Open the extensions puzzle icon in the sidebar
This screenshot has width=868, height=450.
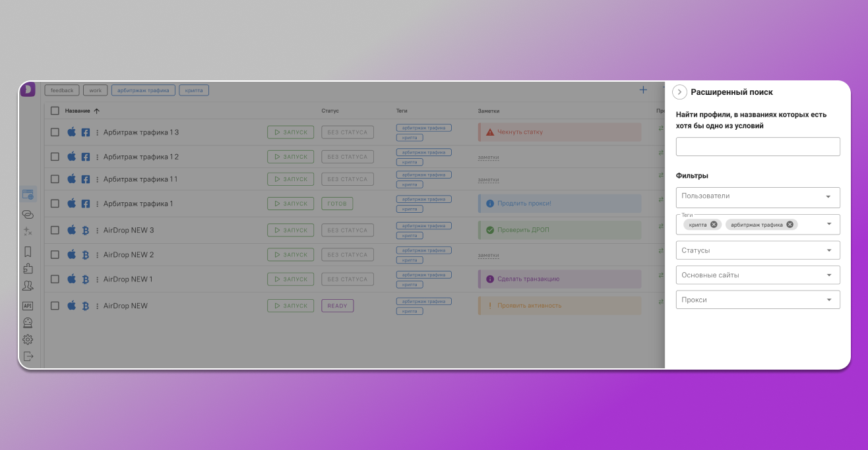coord(28,268)
